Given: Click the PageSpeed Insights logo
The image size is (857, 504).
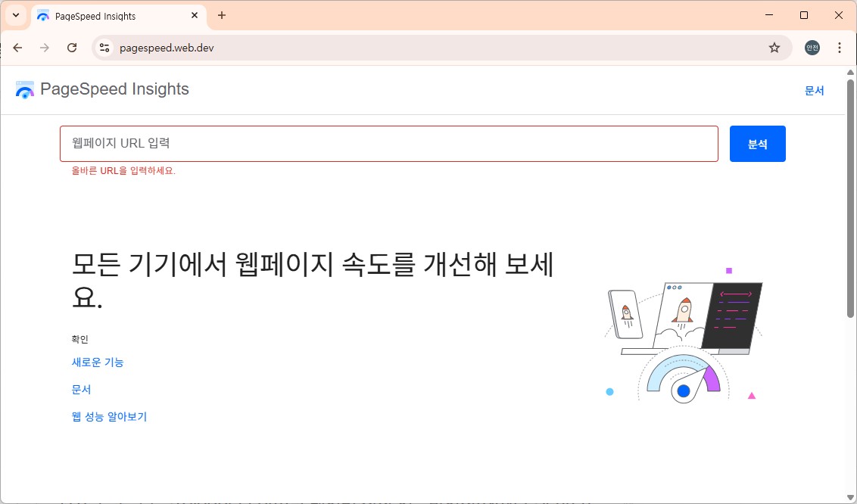Looking at the screenshot, I should click(x=102, y=89).
